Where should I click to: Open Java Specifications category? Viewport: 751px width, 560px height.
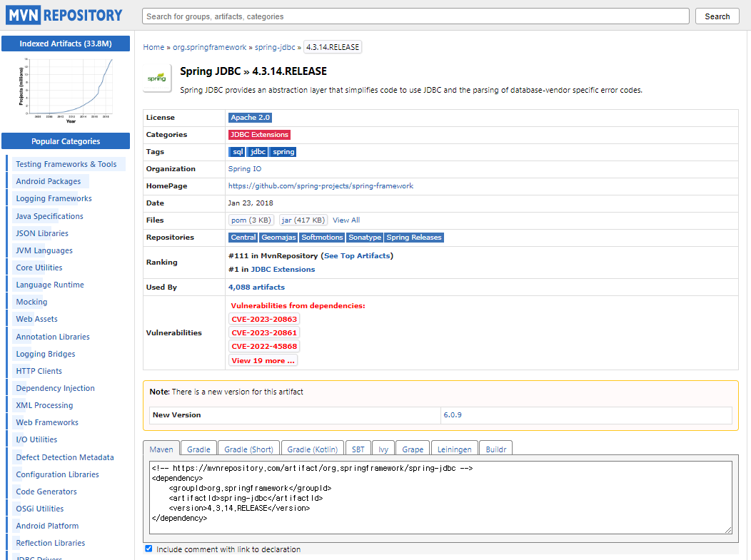tap(49, 216)
